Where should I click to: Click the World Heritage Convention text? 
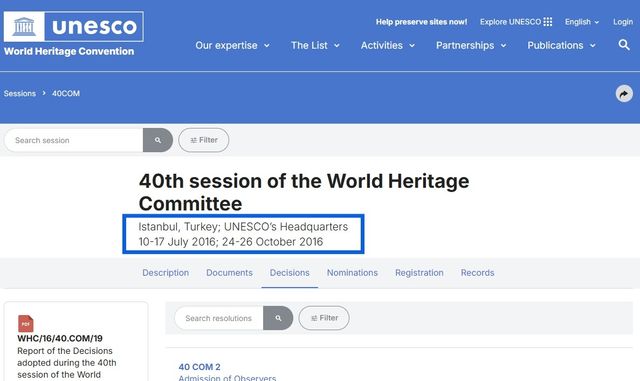pyautogui.click(x=69, y=51)
